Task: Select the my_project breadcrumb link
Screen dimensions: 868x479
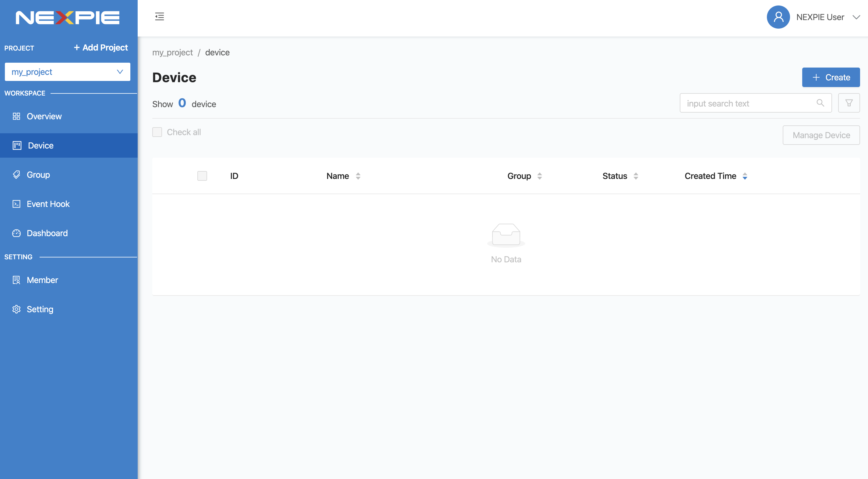Action: [x=172, y=52]
